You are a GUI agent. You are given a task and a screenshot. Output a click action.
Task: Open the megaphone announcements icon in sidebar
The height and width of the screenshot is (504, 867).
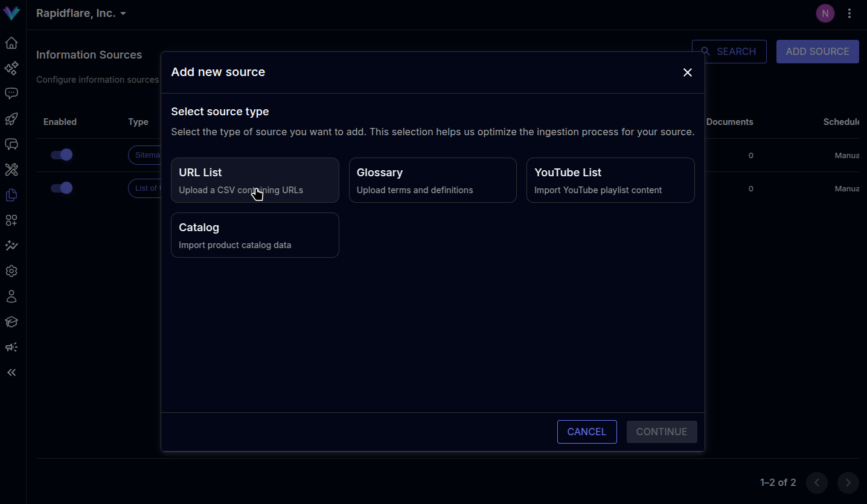click(x=11, y=347)
